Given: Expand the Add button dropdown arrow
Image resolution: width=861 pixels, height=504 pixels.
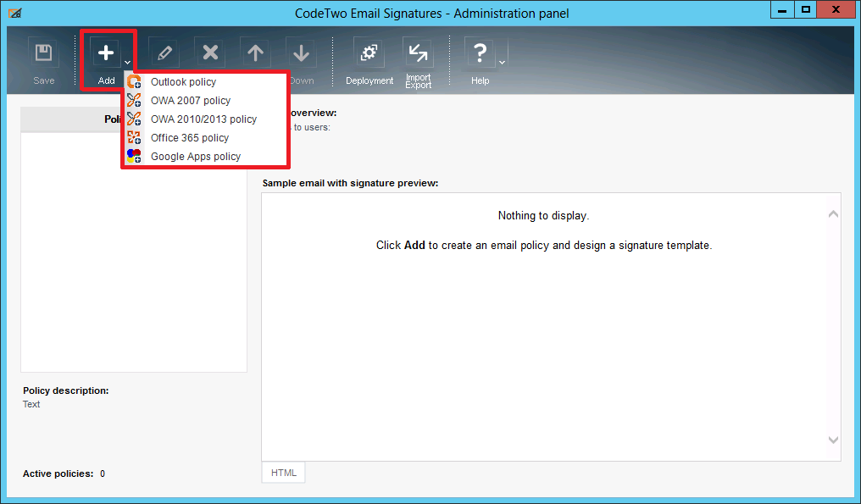Looking at the screenshot, I should 127,63.
